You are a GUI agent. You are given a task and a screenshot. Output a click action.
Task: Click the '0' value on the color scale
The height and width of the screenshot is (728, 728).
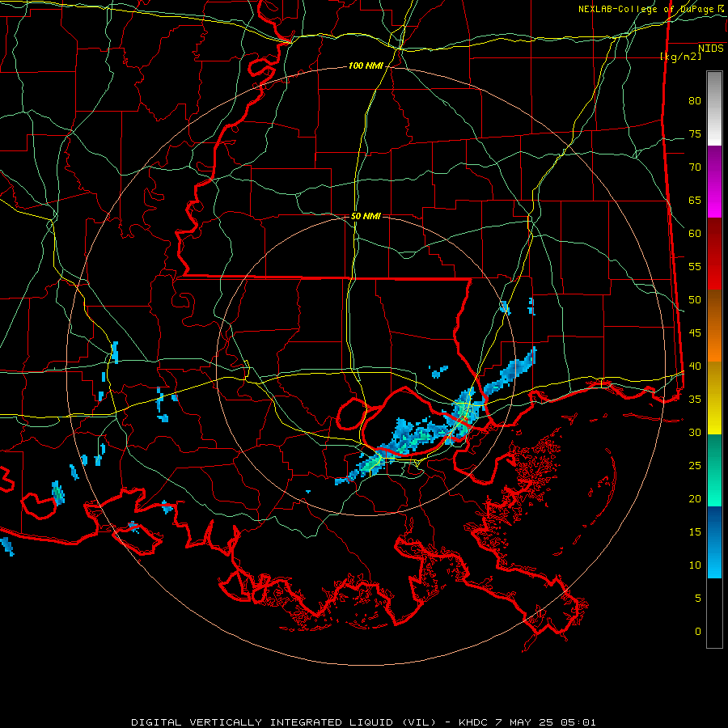coord(698,632)
